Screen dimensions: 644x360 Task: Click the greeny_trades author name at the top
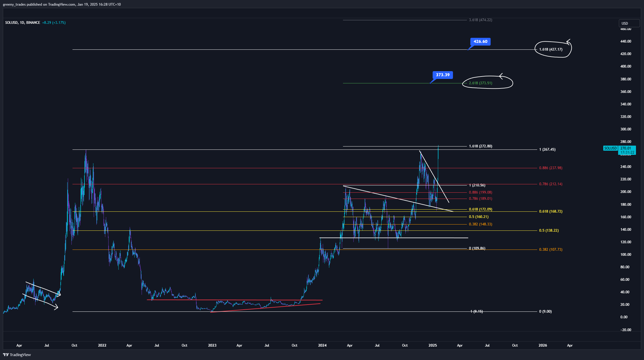(14, 4)
